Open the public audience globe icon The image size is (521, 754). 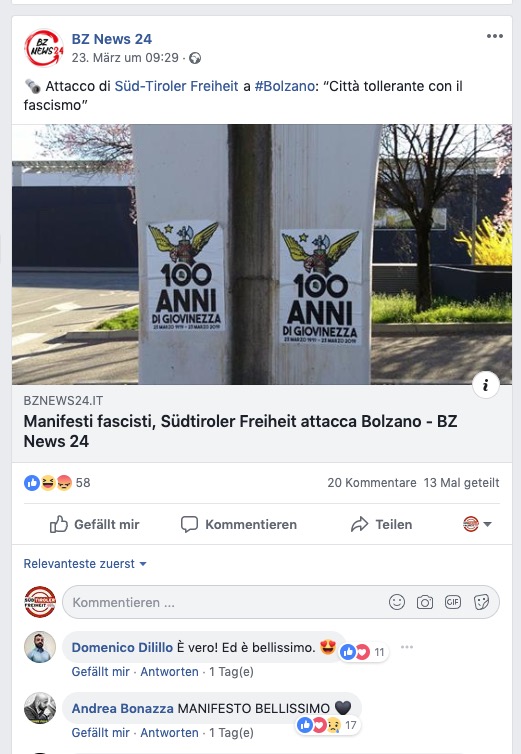click(195, 58)
